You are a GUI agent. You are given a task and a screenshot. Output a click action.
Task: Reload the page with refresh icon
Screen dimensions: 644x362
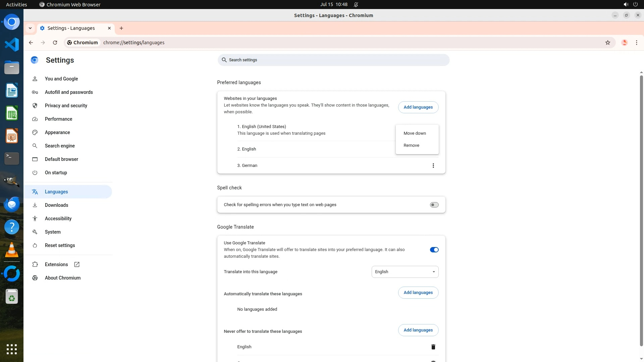(55, 43)
